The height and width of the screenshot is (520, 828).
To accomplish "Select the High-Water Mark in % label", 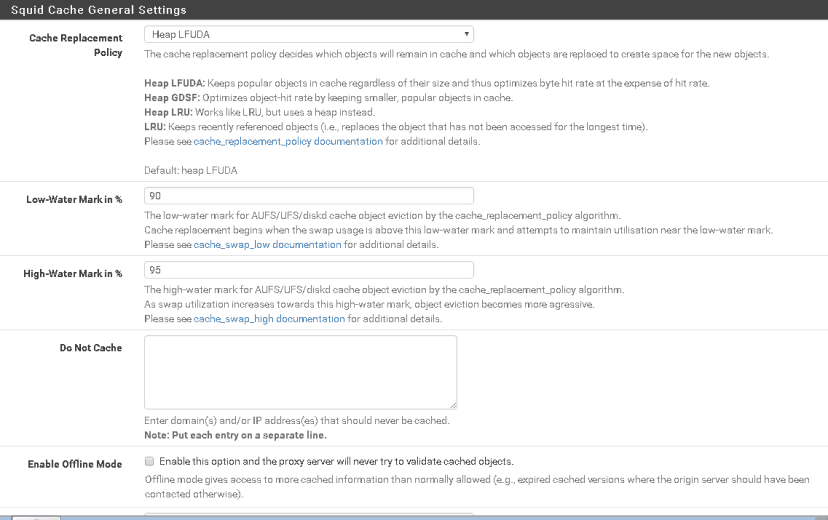I will [x=73, y=273].
